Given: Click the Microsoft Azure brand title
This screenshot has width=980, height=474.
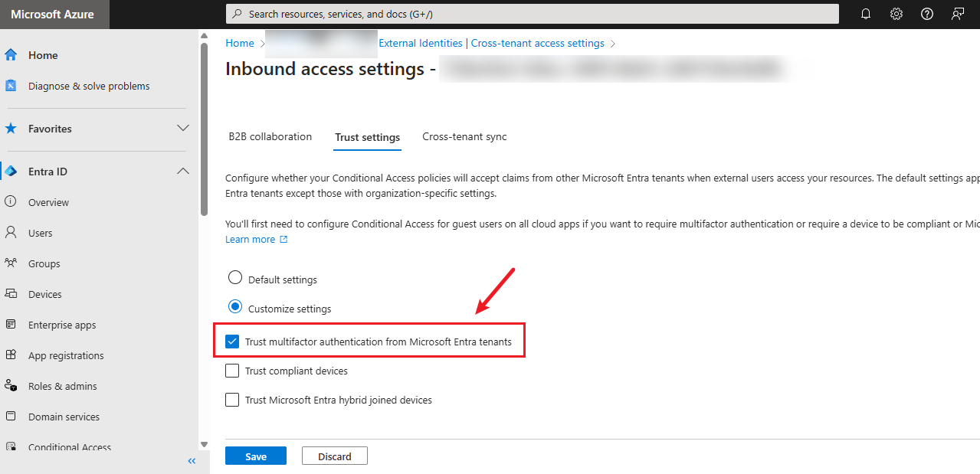Looking at the screenshot, I should (52, 14).
